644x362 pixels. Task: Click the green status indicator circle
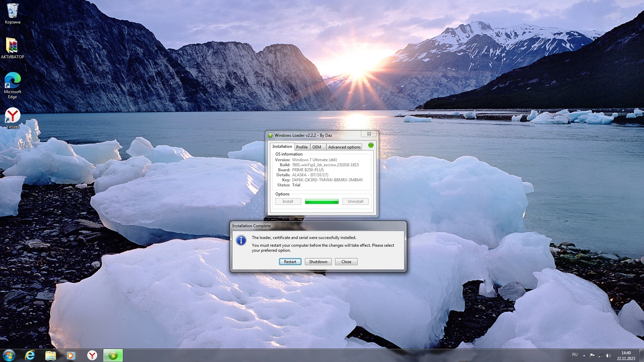coord(371,145)
